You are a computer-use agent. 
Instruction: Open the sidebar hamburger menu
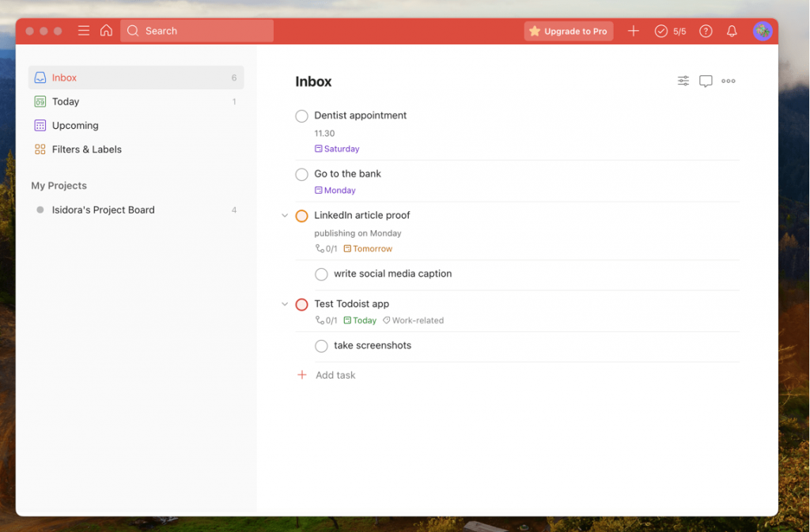pos(83,31)
